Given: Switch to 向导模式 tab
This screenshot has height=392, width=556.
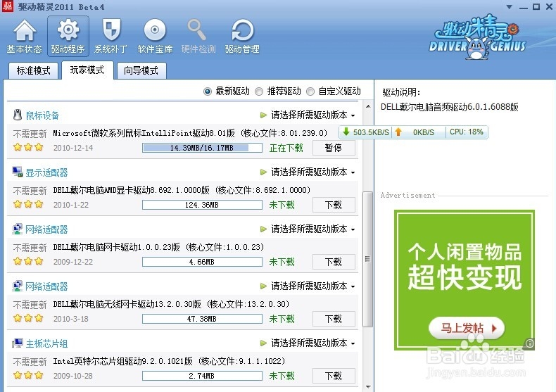Looking at the screenshot, I should (141, 70).
